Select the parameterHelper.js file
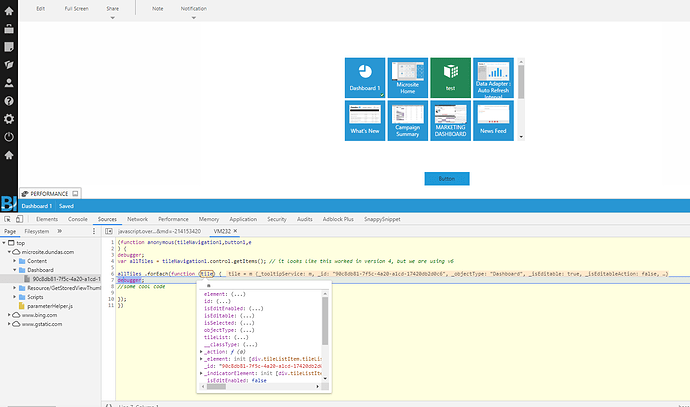690x407 pixels. click(50, 306)
